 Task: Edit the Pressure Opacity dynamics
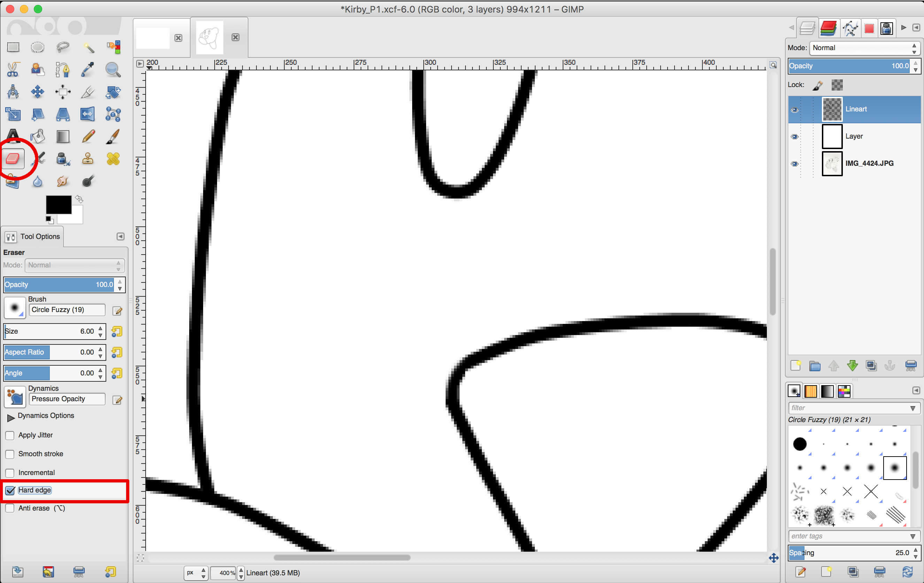click(117, 400)
